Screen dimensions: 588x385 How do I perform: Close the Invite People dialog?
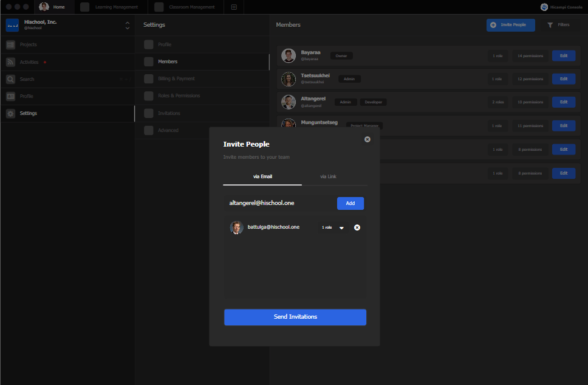(367, 139)
